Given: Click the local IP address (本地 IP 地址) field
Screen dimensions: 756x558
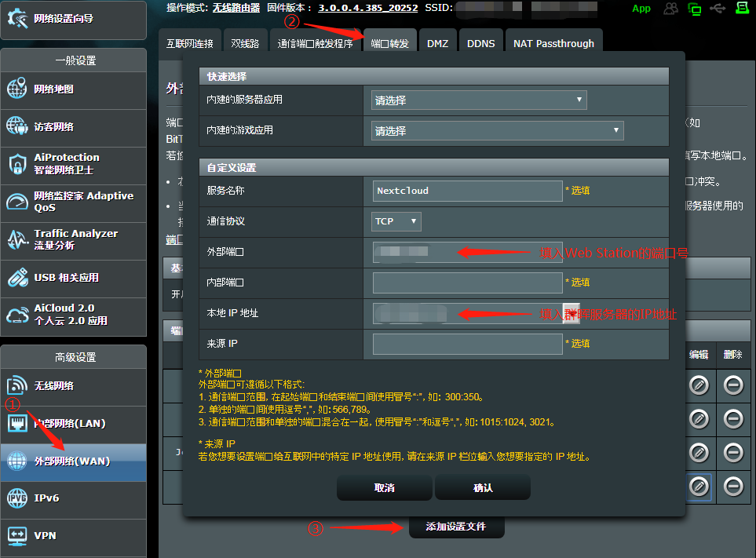Looking at the screenshot, I should pyautogui.click(x=467, y=313).
